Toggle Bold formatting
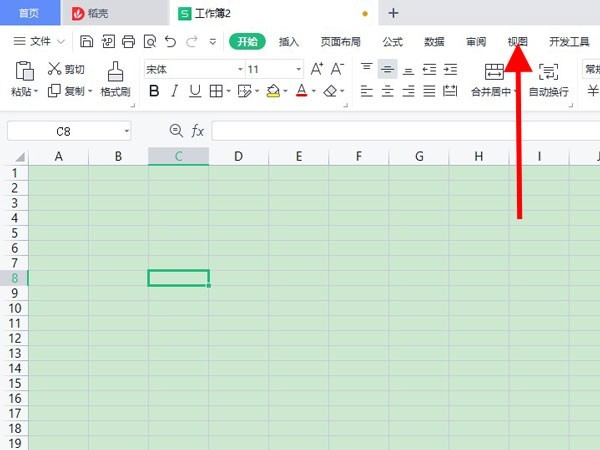Viewport: 600px width, 450px height. (154, 91)
